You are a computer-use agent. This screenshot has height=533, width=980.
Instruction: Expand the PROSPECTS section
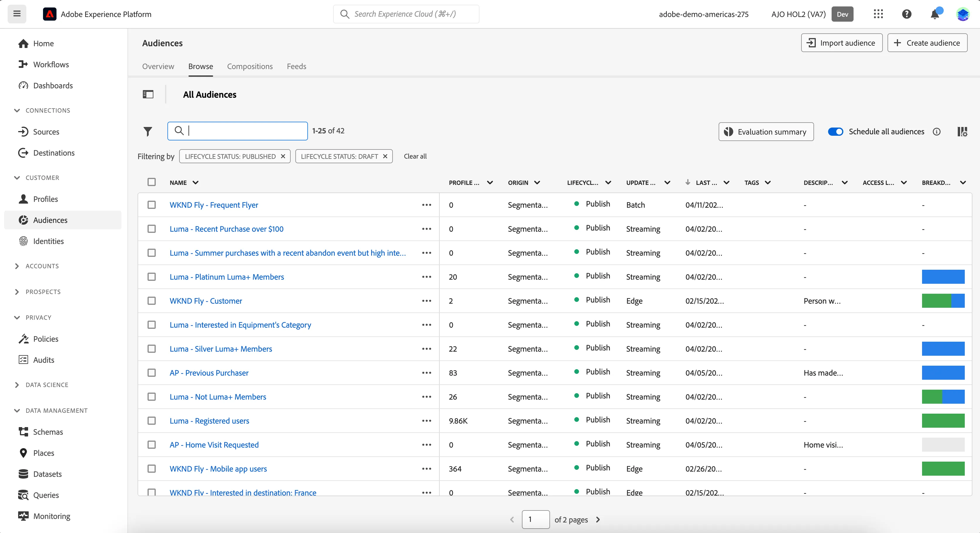point(17,292)
